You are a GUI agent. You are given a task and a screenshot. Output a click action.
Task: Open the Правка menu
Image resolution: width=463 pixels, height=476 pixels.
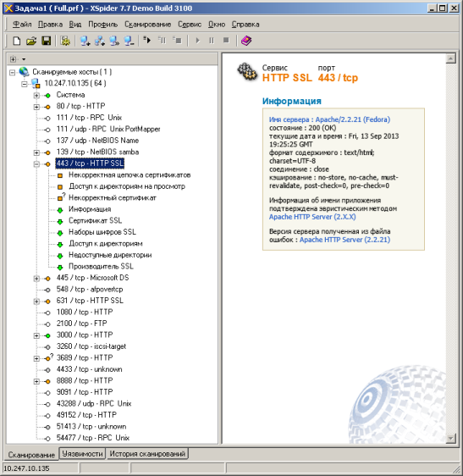tap(51, 25)
